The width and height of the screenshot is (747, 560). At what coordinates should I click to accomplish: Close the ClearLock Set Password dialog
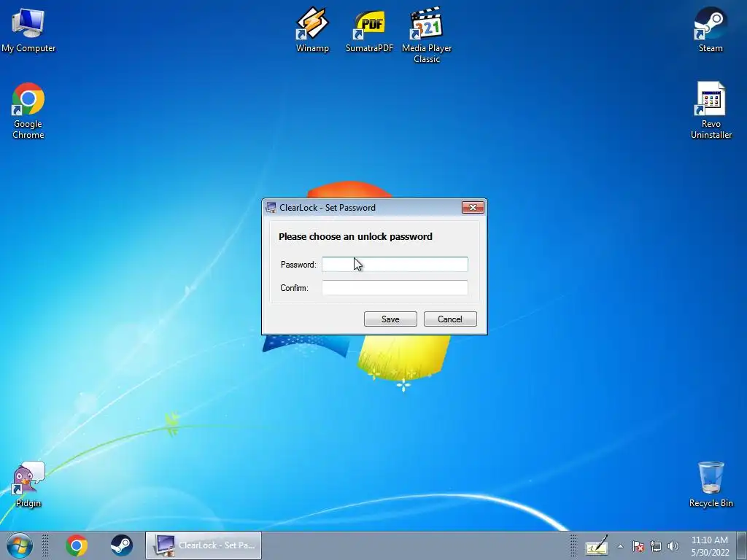click(x=473, y=207)
